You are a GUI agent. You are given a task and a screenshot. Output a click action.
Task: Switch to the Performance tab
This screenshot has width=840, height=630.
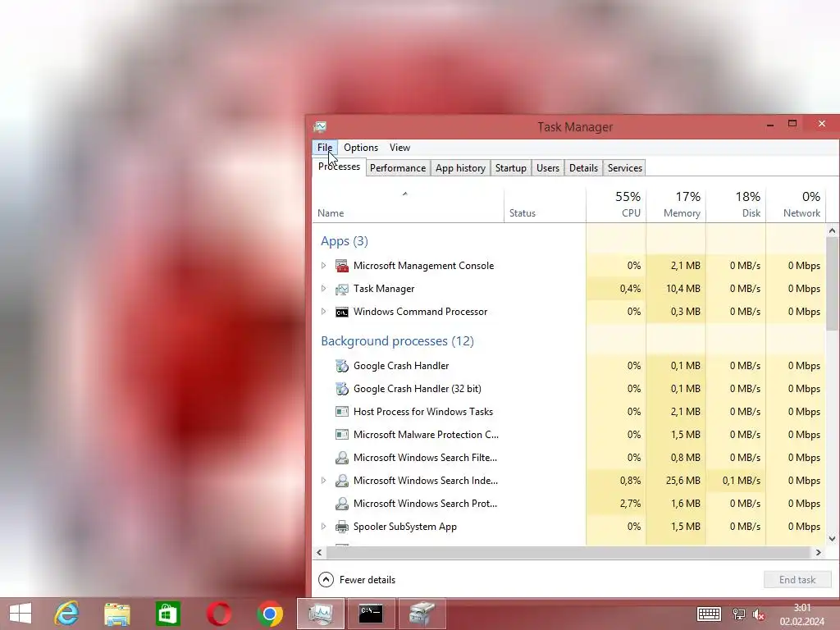point(398,168)
